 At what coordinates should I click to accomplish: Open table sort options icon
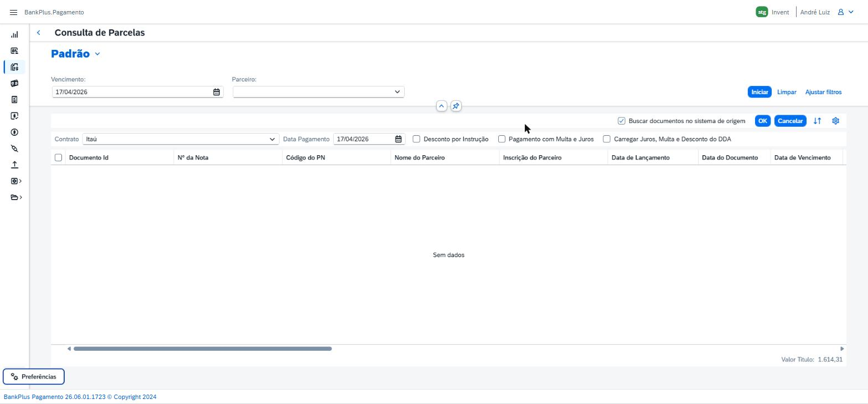(817, 121)
